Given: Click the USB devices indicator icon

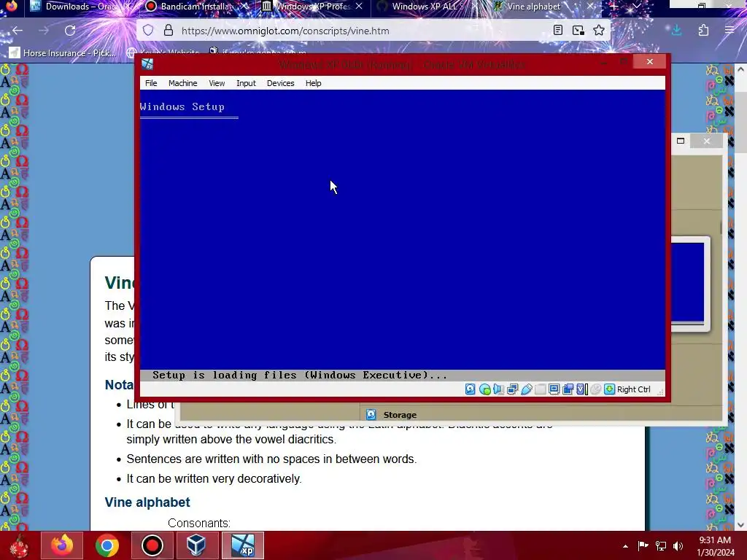Looking at the screenshot, I should click(x=527, y=389).
